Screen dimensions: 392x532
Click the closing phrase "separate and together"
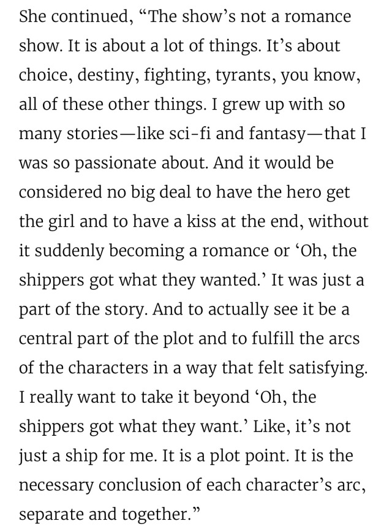104,514
